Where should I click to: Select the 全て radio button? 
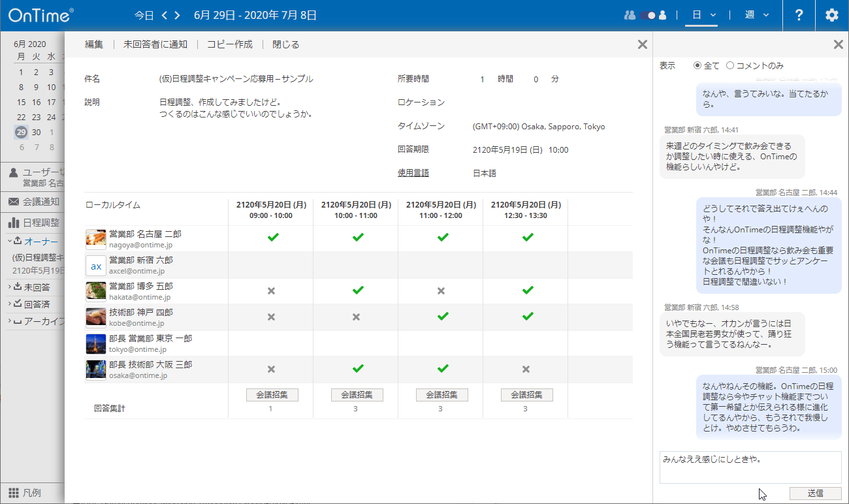697,66
